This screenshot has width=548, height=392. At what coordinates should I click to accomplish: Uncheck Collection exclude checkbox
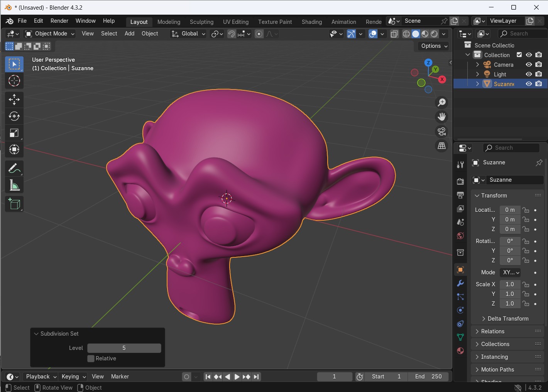tap(519, 55)
